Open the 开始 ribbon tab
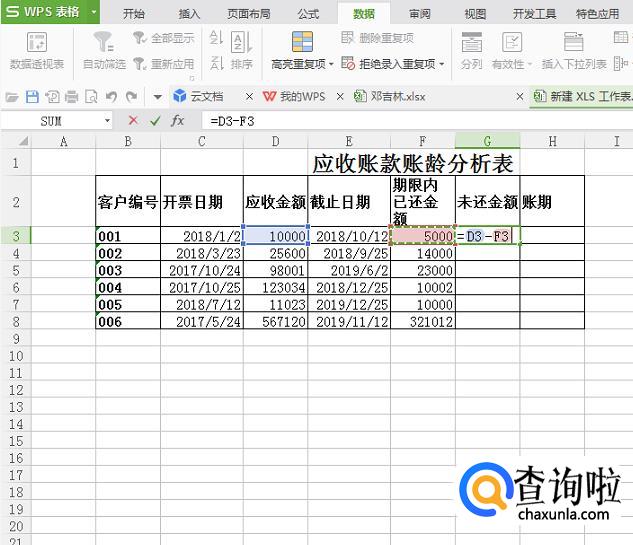The width and height of the screenshot is (633, 545). pyautogui.click(x=134, y=14)
